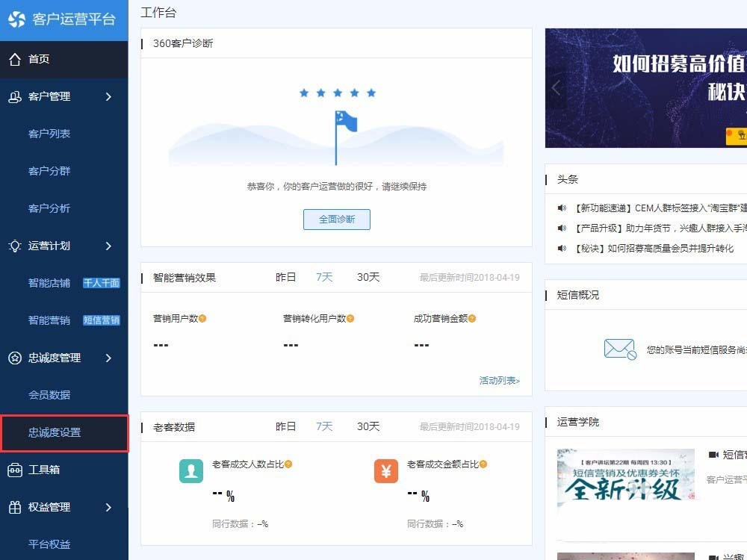Toggle the 权益管理 chevron arrow
Screen dimensions: 747x560
click(108, 507)
